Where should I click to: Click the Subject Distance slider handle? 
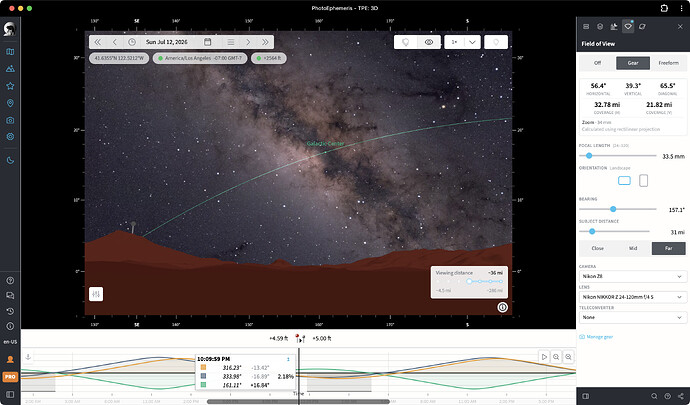592,232
